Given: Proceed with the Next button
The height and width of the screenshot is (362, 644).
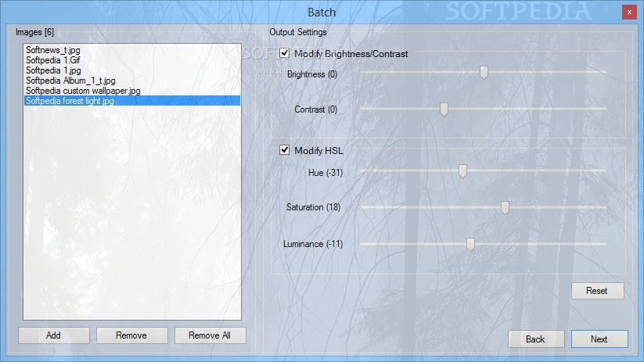Looking at the screenshot, I should click(x=599, y=339).
